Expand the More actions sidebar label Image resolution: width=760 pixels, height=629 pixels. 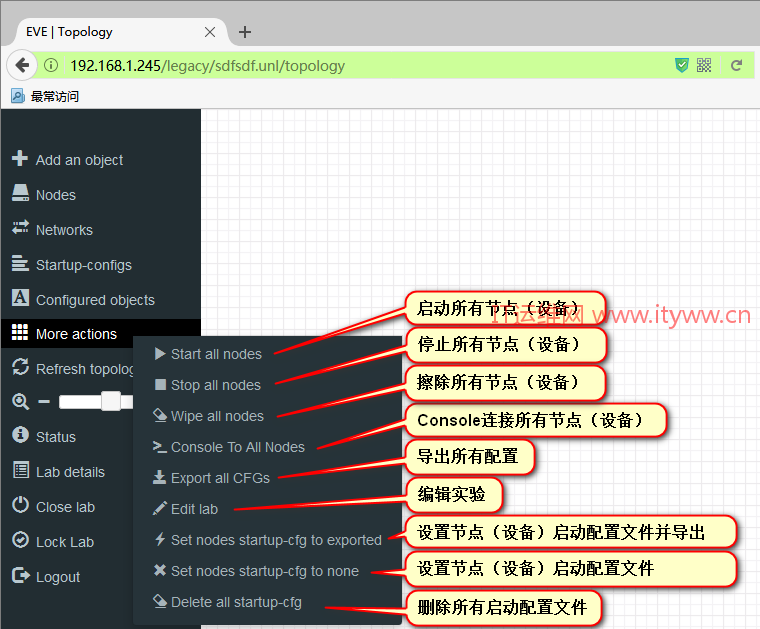pyautogui.click(x=77, y=334)
